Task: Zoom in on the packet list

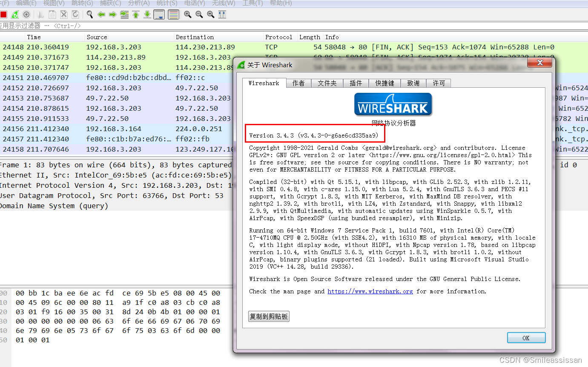Action: [x=187, y=14]
